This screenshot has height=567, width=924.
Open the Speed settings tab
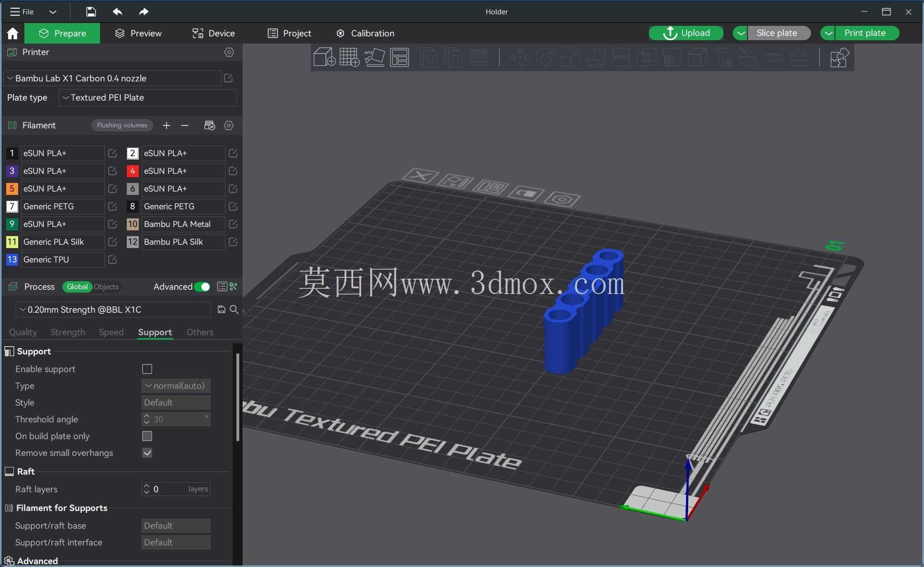(111, 332)
